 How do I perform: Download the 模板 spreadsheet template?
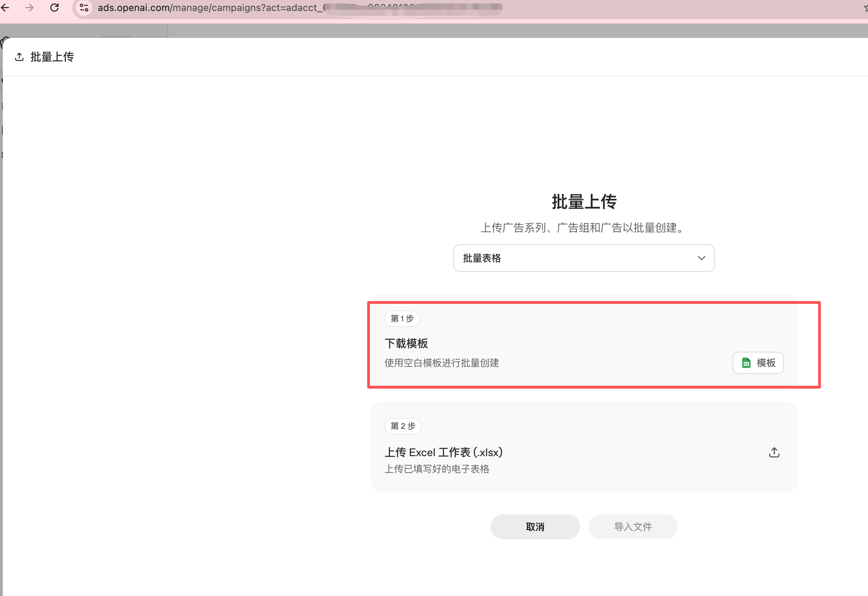click(x=758, y=362)
